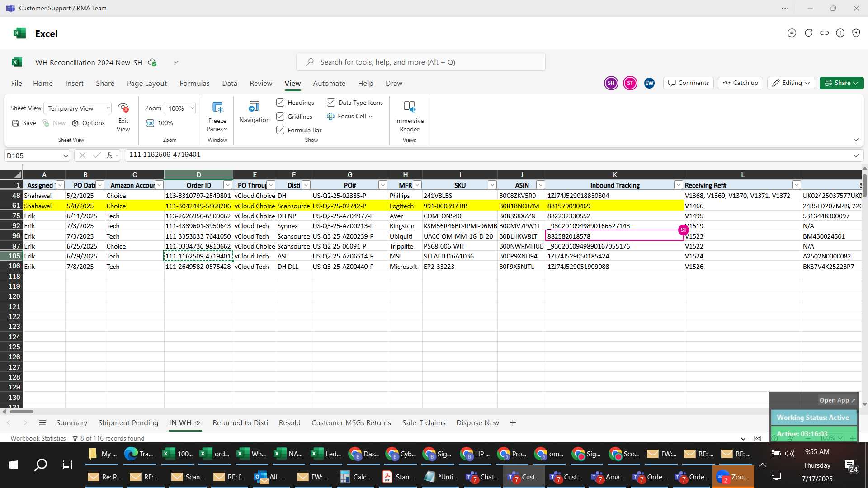Image resolution: width=868 pixels, height=488 pixels.
Task: Open Teams conversation chat icon
Action: pos(792,33)
